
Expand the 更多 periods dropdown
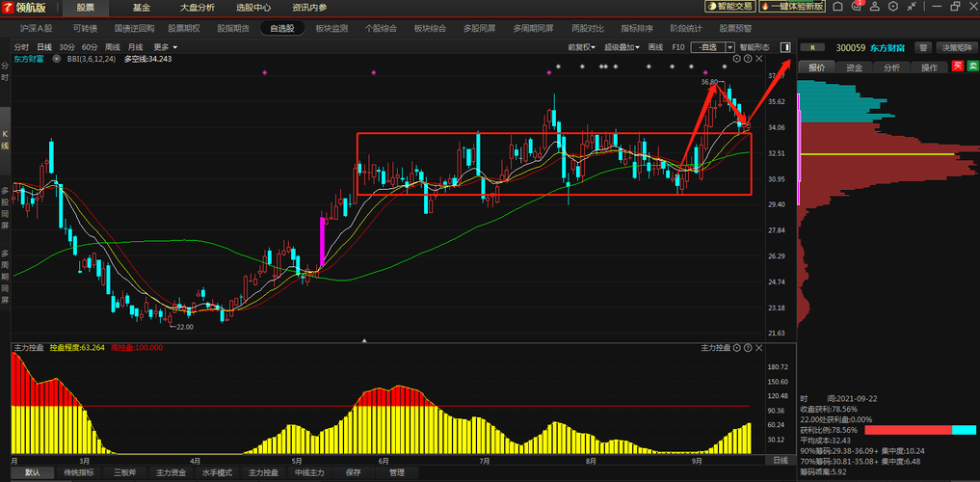point(166,47)
